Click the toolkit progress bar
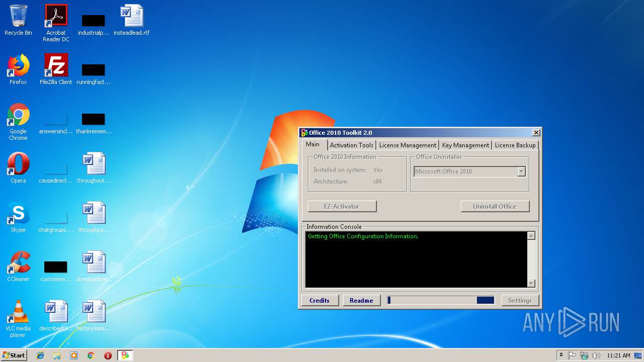 click(x=441, y=300)
